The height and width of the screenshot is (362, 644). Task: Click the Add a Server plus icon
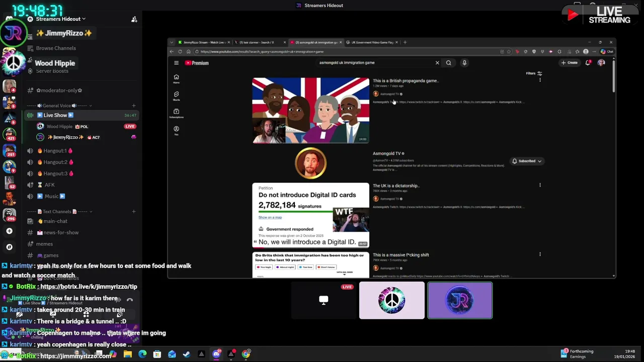9,231
